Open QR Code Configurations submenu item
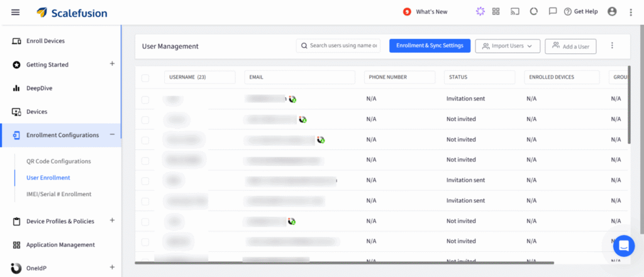The image size is (644, 277). [x=58, y=161]
